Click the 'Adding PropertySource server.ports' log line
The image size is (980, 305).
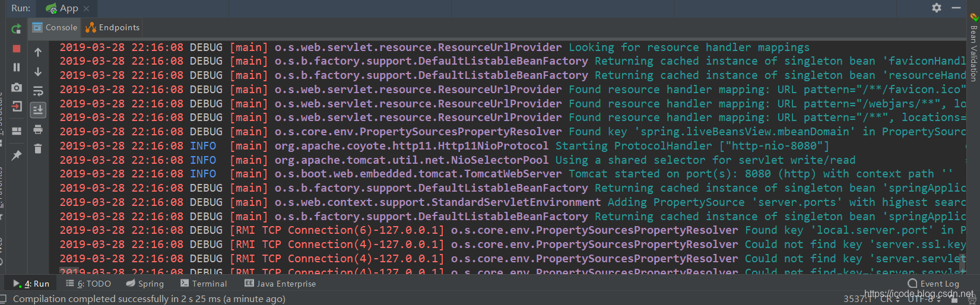click(513, 202)
